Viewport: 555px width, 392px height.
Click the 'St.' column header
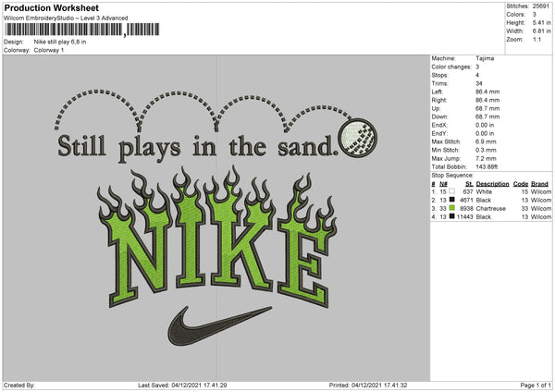pyautogui.click(x=469, y=184)
